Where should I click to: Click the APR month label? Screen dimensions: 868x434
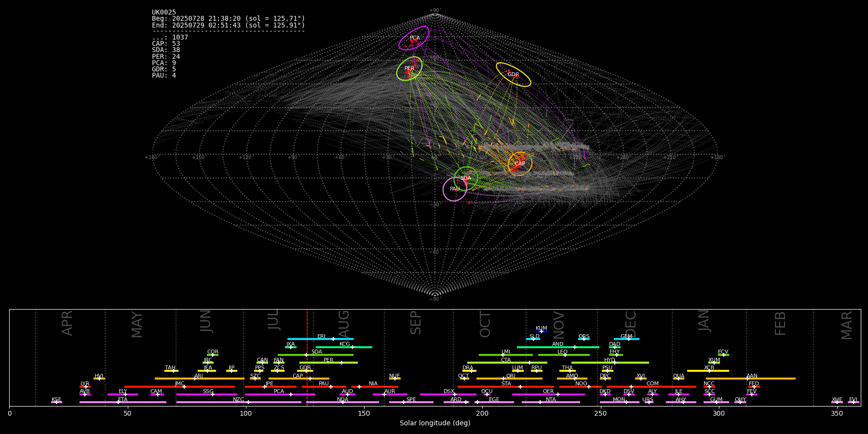[x=67, y=323]
